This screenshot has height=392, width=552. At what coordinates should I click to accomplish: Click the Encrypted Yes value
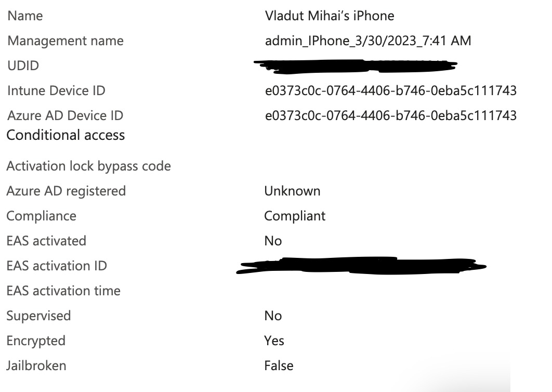coord(274,341)
